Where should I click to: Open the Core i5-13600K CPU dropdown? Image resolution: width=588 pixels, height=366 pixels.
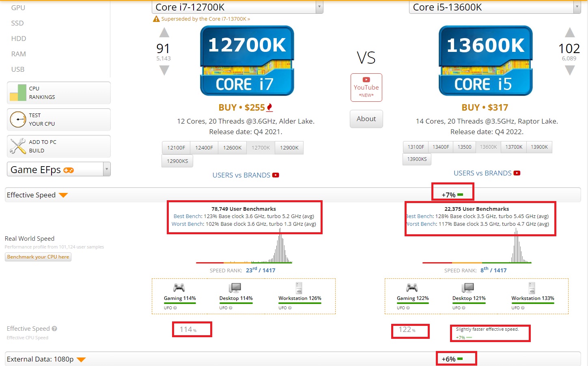coord(495,7)
